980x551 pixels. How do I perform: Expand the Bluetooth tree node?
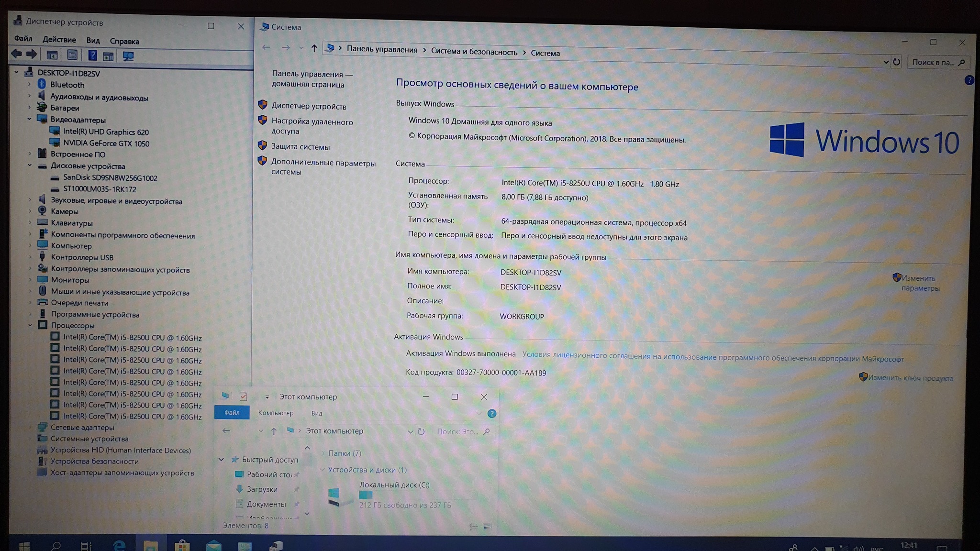(x=30, y=85)
